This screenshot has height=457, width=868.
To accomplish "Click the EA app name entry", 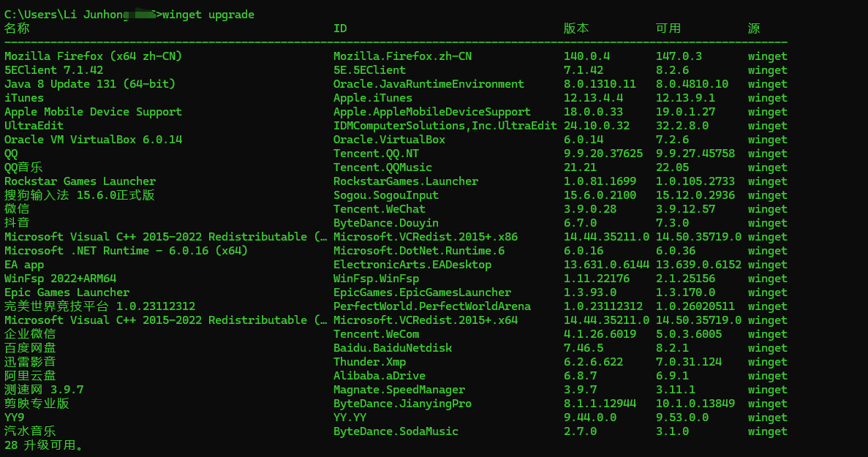I will pos(24,265).
